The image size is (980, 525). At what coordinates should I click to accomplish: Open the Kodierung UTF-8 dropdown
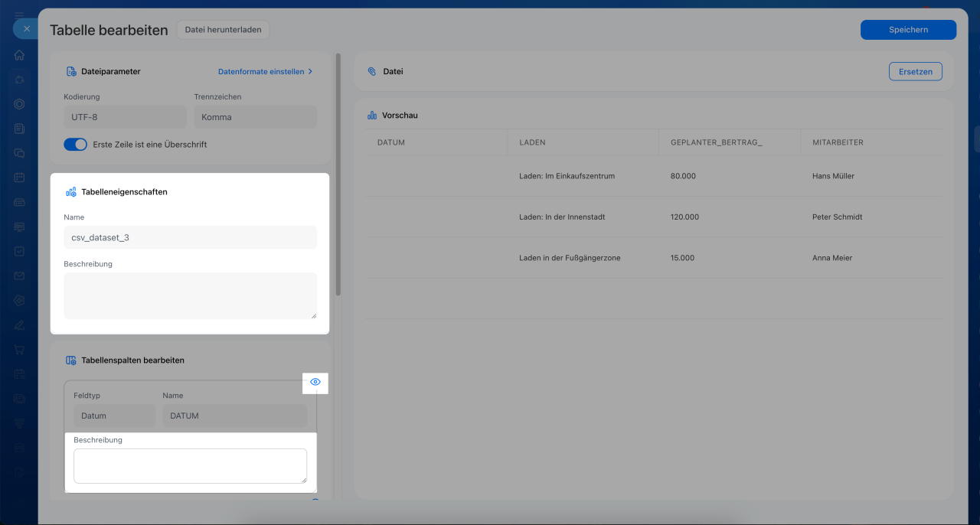[125, 117]
